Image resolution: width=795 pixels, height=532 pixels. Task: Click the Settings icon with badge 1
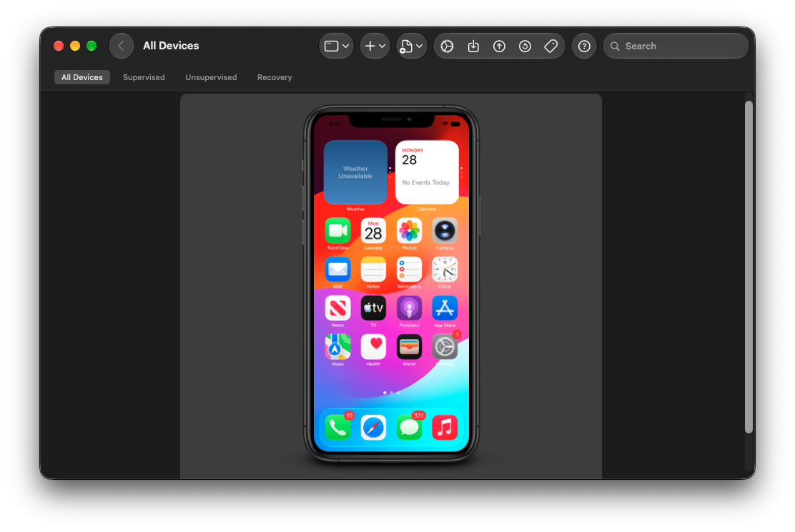pos(445,347)
